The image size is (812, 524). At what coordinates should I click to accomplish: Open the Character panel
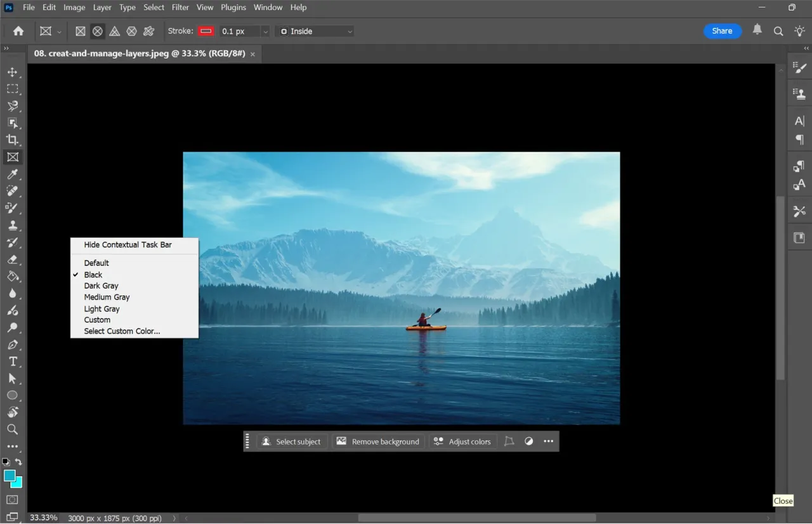pyautogui.click(x=799, y=121)
